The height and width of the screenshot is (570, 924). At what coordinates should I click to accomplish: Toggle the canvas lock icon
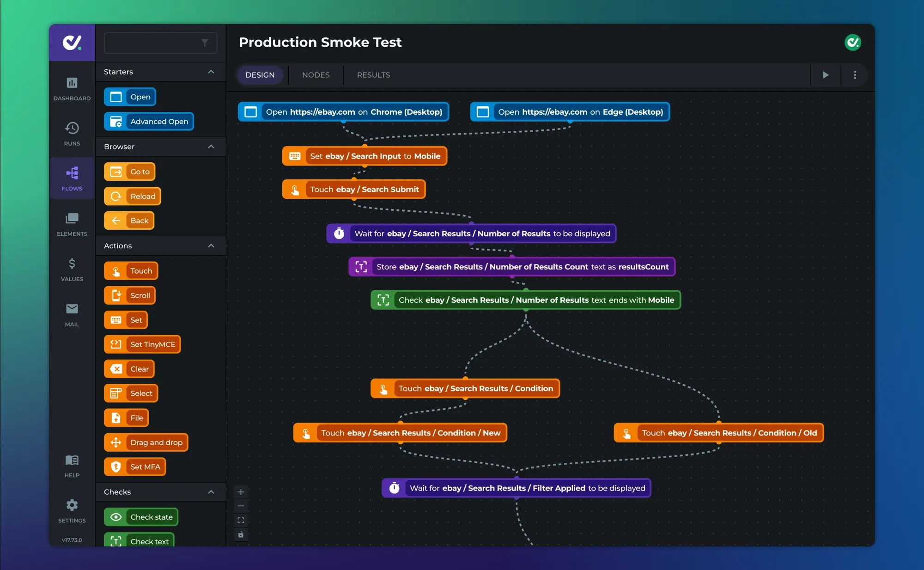click(x=241, y=535)
